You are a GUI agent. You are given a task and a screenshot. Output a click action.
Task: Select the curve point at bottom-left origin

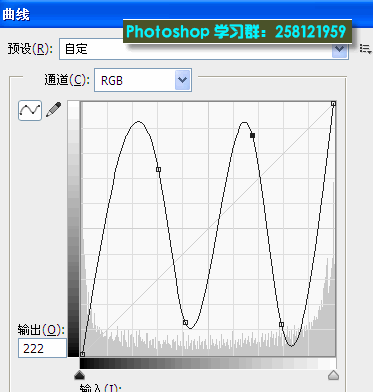83,354
